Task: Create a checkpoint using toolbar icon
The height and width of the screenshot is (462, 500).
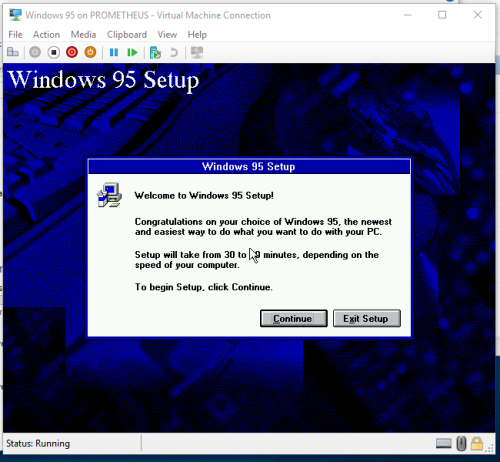Action: click(x=155, y=52)
